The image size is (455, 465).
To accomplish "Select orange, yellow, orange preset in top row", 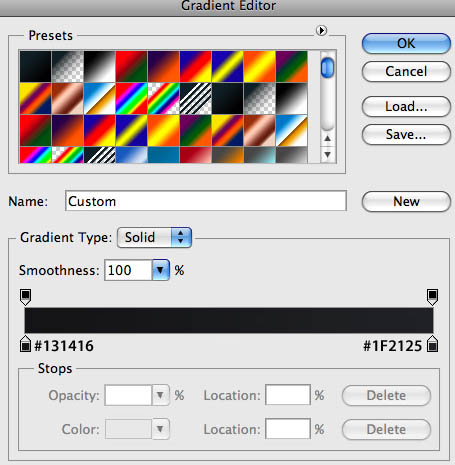I will 260,67.
